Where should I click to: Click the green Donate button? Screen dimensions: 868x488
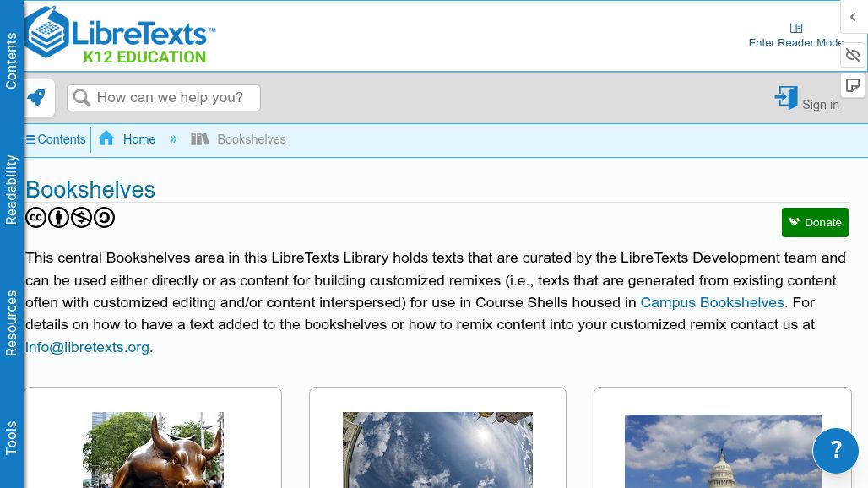pyautogui.click(x=814, y=222)
